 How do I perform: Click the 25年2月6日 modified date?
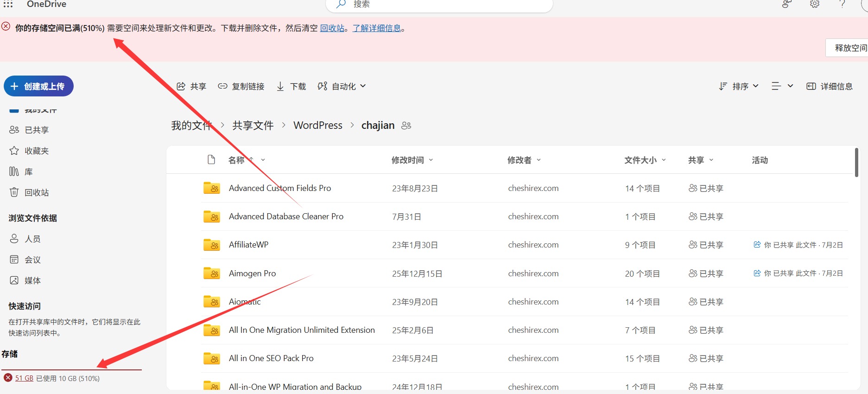[413, 330]
